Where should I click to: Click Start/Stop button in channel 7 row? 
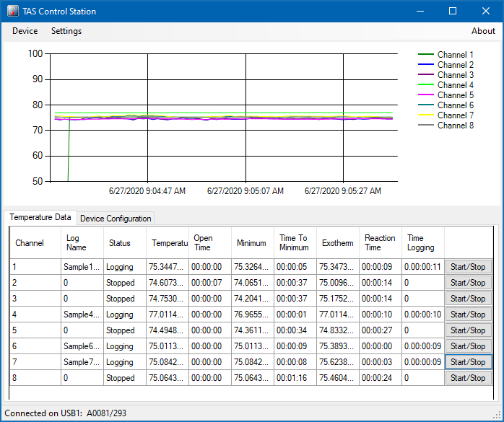coord(468,362)
